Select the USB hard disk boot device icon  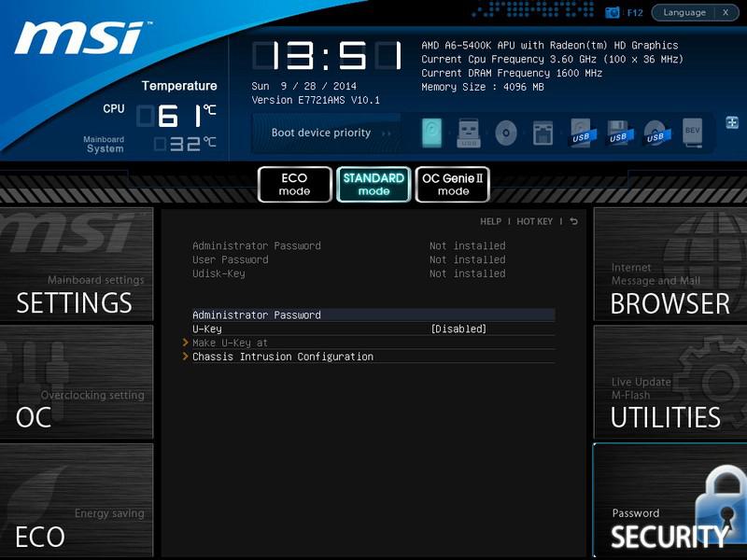pyautogui.click(x=583, y=133)
